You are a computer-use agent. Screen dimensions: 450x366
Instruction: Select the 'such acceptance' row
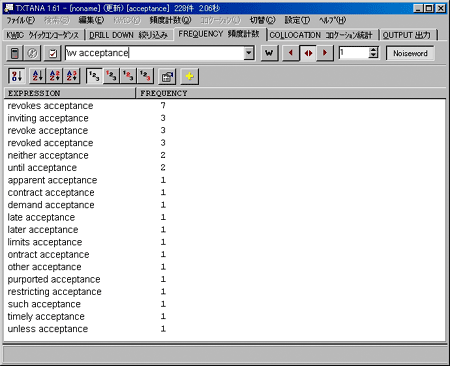[224, 304]
